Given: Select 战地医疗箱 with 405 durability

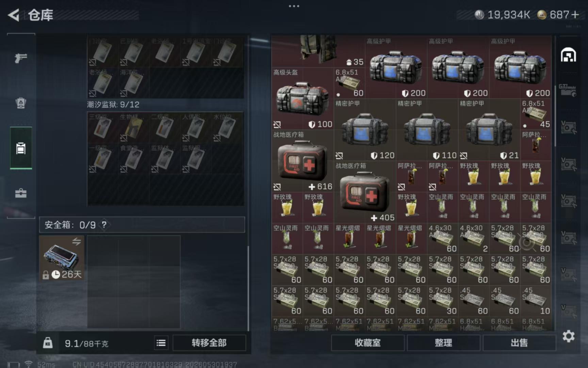Looking at the screenshot, I should (365, 192).
